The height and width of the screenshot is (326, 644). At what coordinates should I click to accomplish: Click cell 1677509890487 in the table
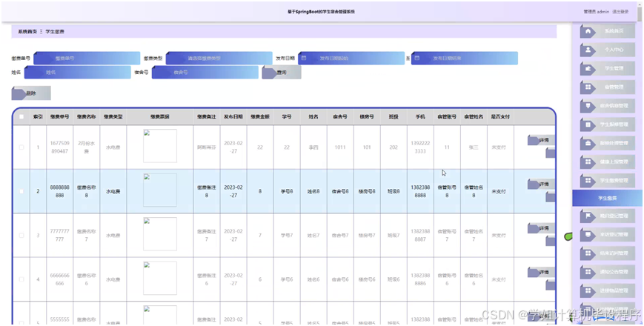pyautogui.click(x=59, y=147)
